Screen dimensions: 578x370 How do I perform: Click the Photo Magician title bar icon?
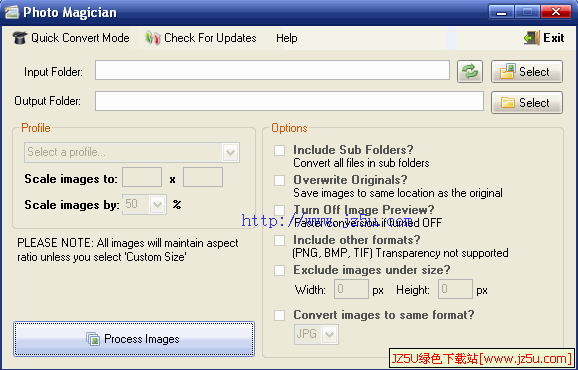click(x=11, y=13)
